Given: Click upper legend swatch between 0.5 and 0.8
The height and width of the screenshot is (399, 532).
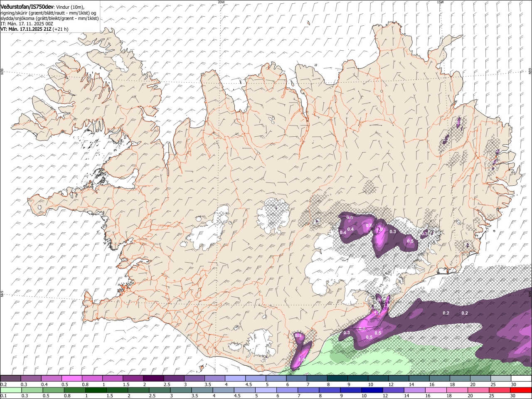Looking at the screenshot, I should (x=72, y=379).
